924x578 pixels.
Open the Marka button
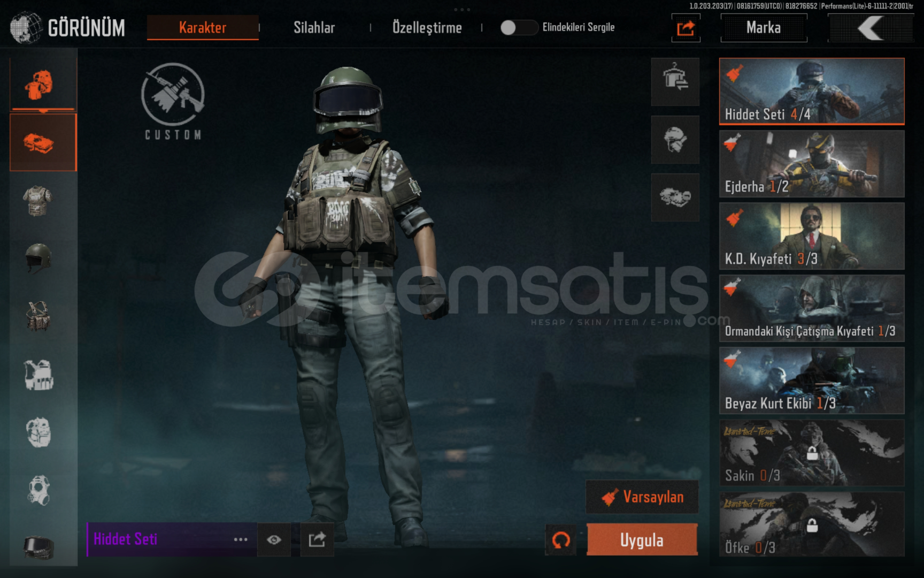[x=764, y=28]
